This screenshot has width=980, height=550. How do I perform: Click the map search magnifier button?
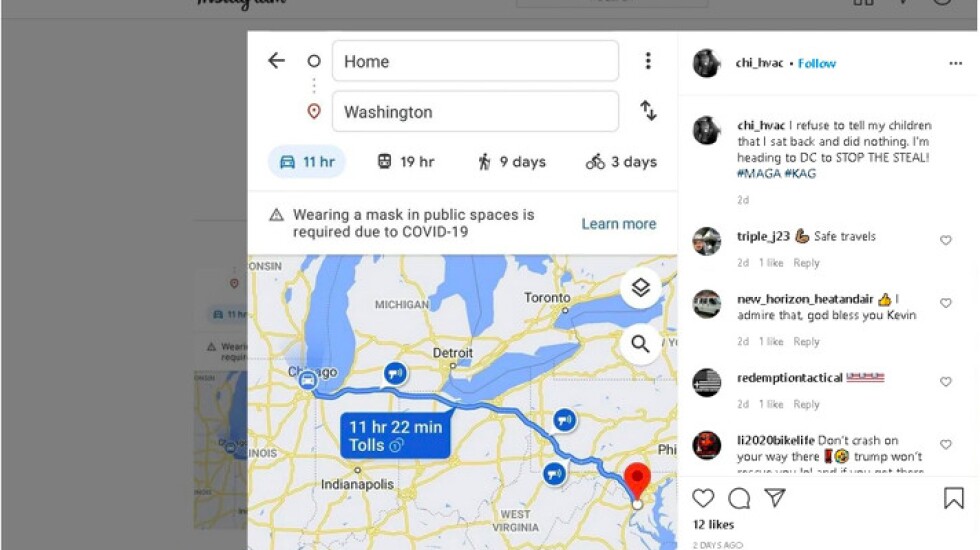(640, 344)
